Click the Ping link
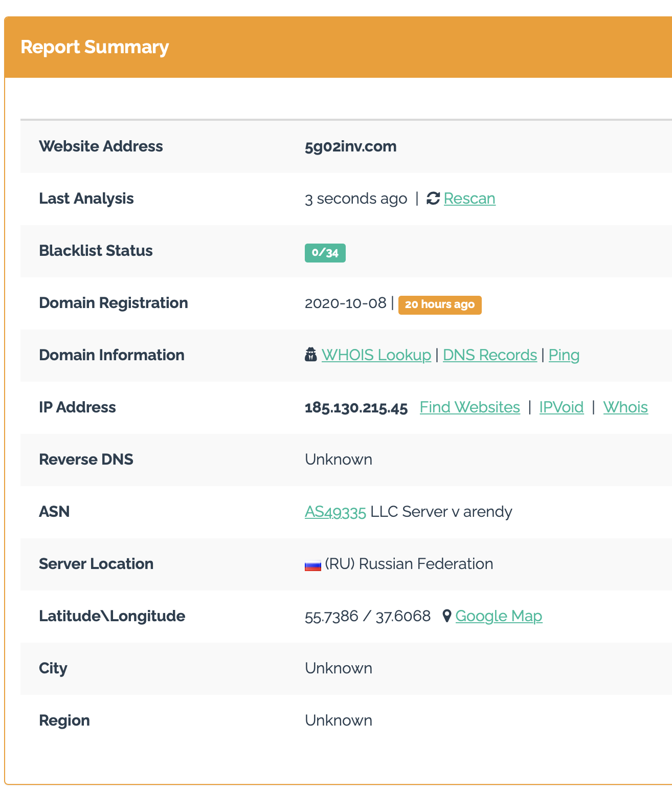Screen dimensions: 672x787 coord(564,355)
